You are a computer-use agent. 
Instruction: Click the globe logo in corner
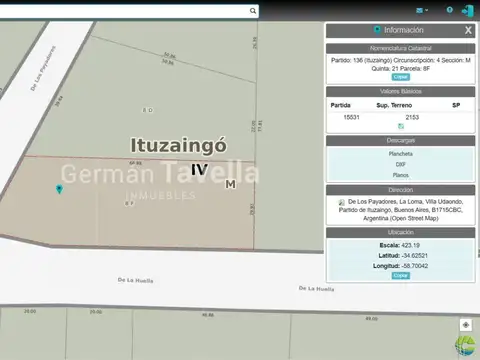coord(465,346)
